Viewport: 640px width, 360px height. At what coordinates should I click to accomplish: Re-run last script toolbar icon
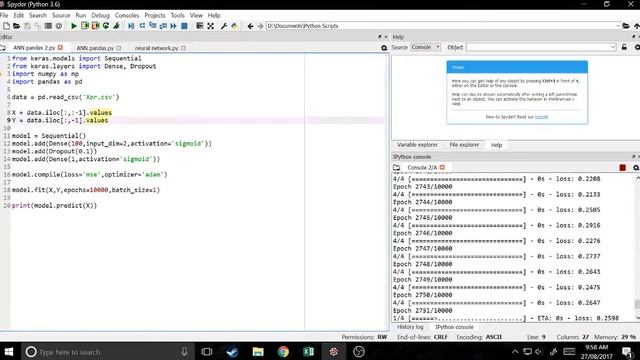(106, 26)
